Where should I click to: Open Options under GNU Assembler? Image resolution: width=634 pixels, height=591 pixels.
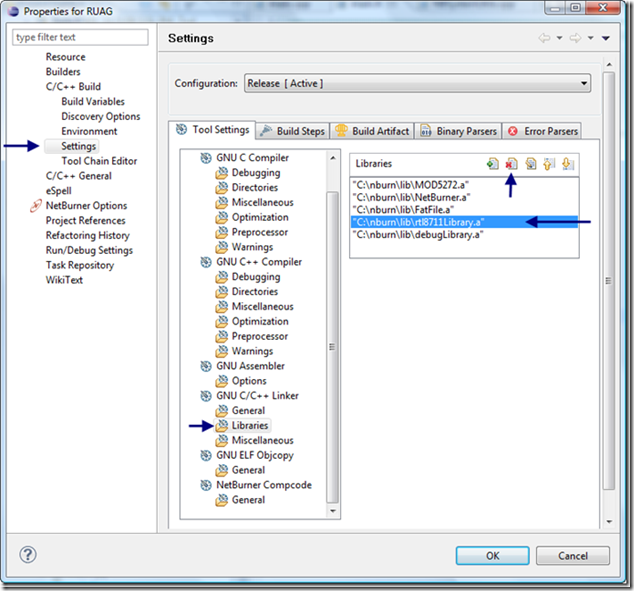(249, 381)
